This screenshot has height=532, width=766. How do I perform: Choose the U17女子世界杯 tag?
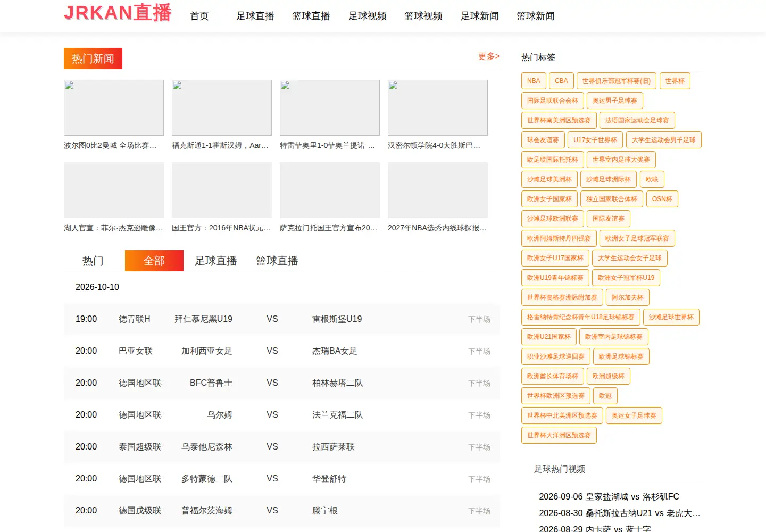pos(595,140)
